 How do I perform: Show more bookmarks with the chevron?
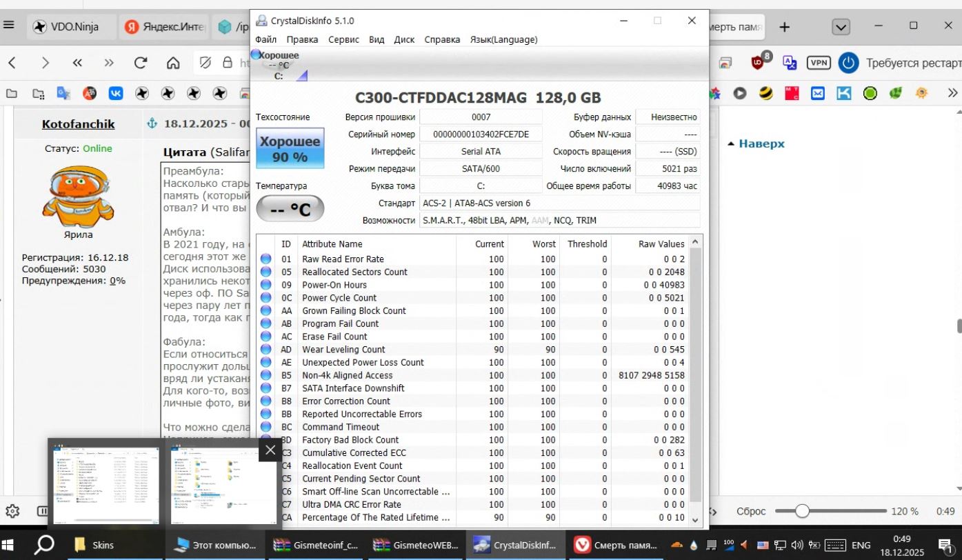pyautogui.click(x=953, y=93)
